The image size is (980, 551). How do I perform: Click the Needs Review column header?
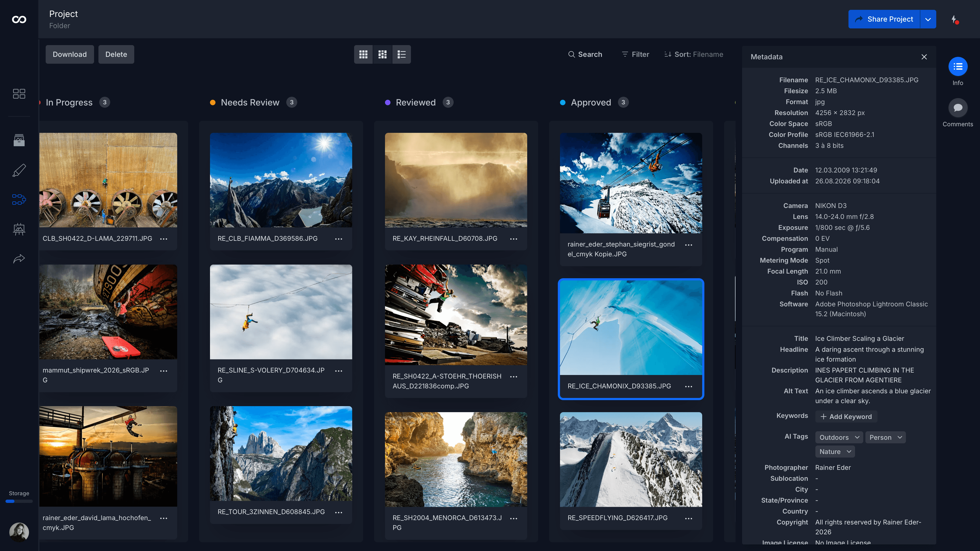click(250, 102)
